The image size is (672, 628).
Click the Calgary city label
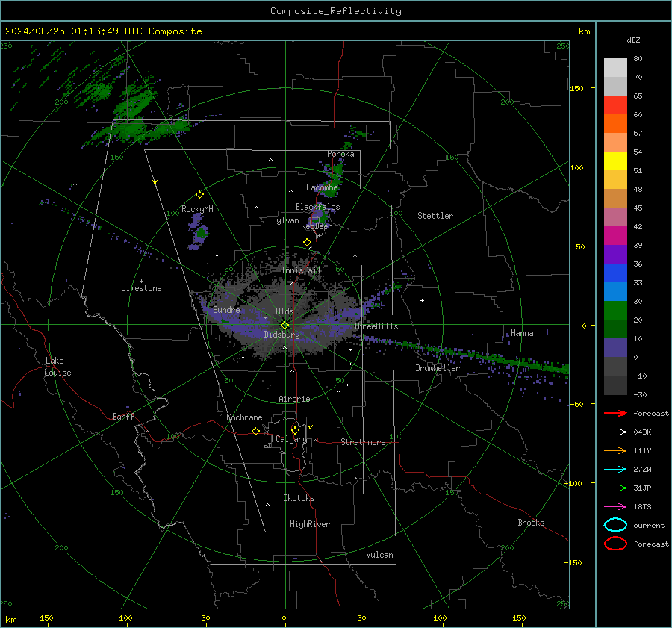291,439
